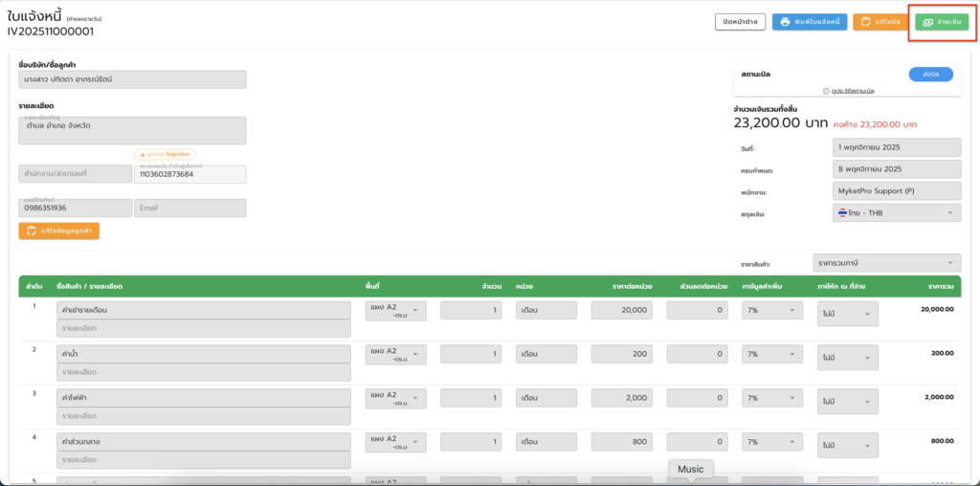Click the ปิดหน้าต่าง close window button
980x486 pixels.
tap(740, 22)
